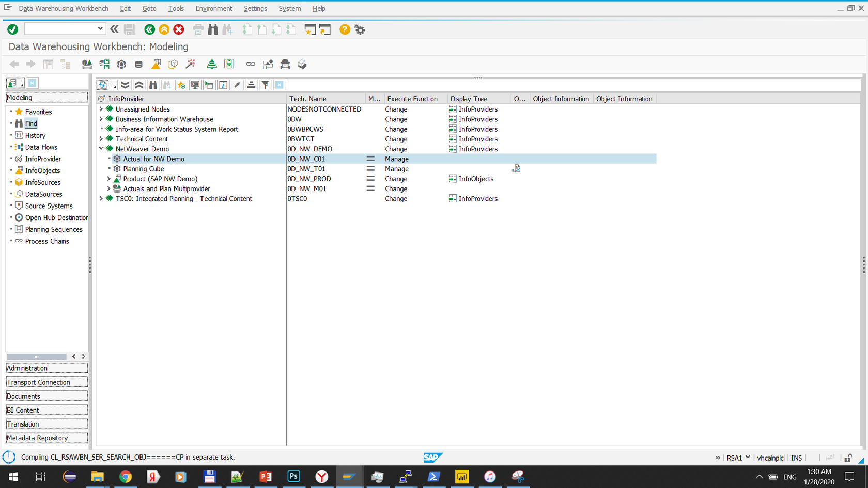This screenshot has width=868, height=488.
Task: Click the Refresh Tree icon
Action: click(103, 85)
